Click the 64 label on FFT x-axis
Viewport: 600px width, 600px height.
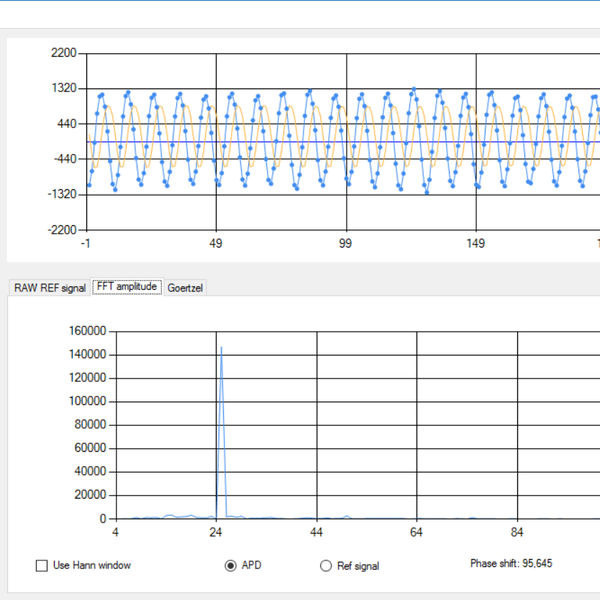[416, 533]
